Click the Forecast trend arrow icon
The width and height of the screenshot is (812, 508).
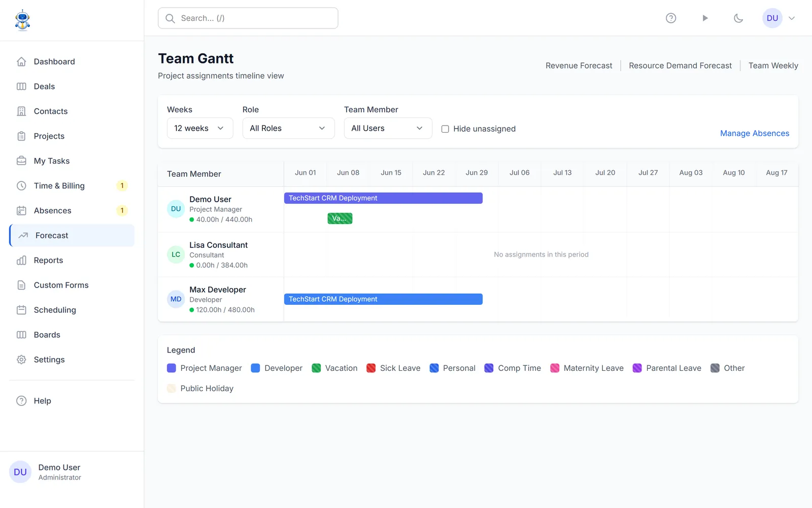click(x=23, y=236)
